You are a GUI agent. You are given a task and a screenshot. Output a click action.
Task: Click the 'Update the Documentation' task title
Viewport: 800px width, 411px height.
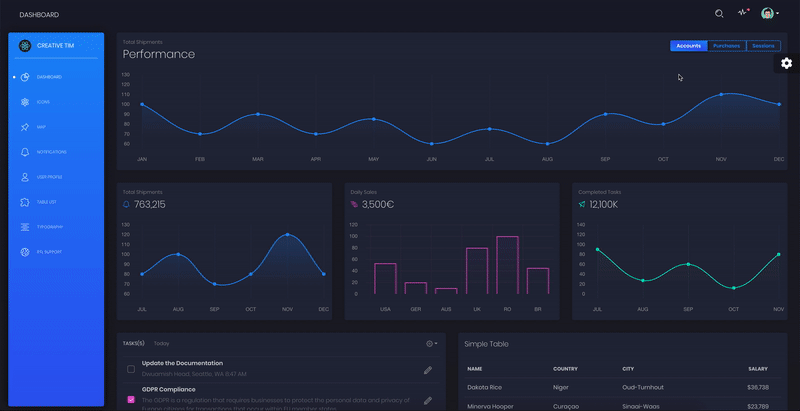(182, 363)
